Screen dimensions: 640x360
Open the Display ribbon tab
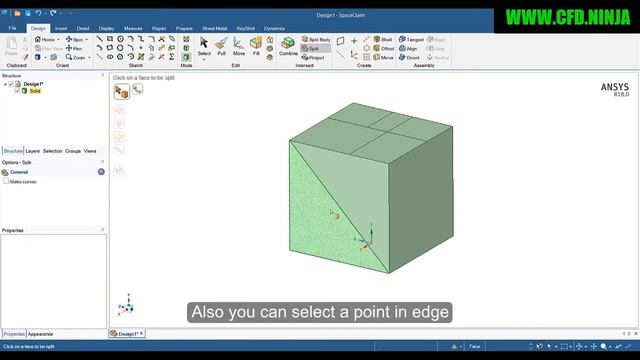107,29
